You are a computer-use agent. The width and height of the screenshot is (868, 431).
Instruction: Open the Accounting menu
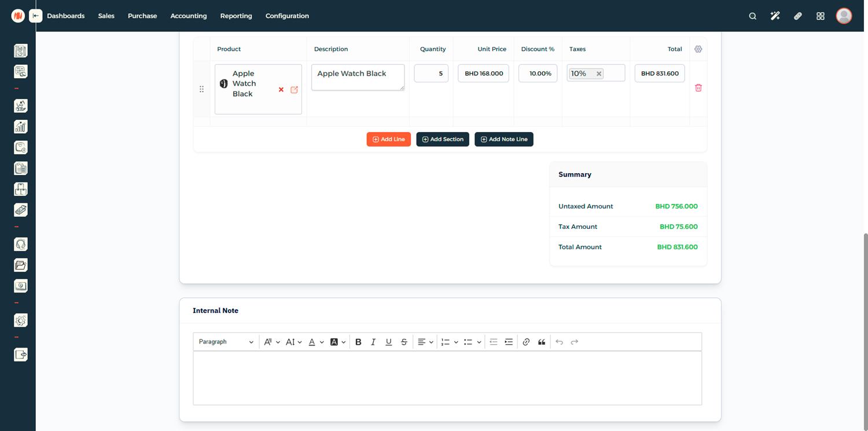(x=188, y=16)
